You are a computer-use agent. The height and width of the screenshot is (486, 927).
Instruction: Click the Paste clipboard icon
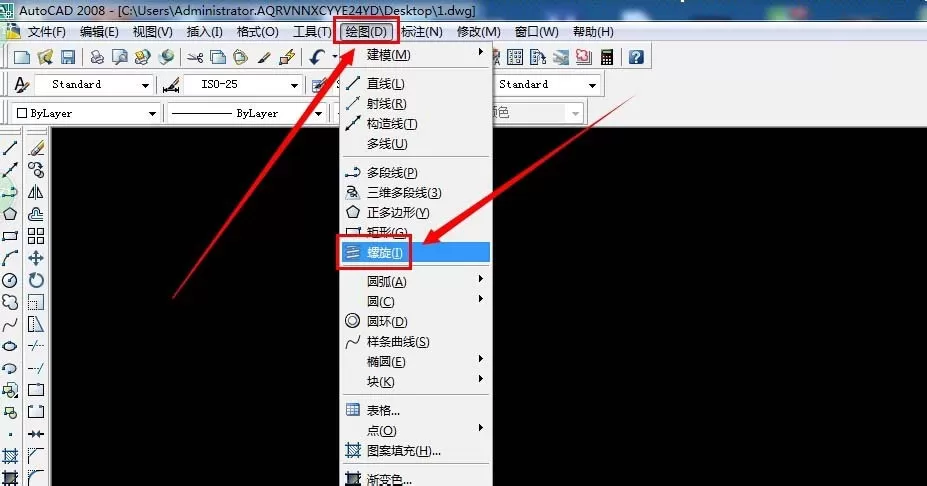pos(240,57)
